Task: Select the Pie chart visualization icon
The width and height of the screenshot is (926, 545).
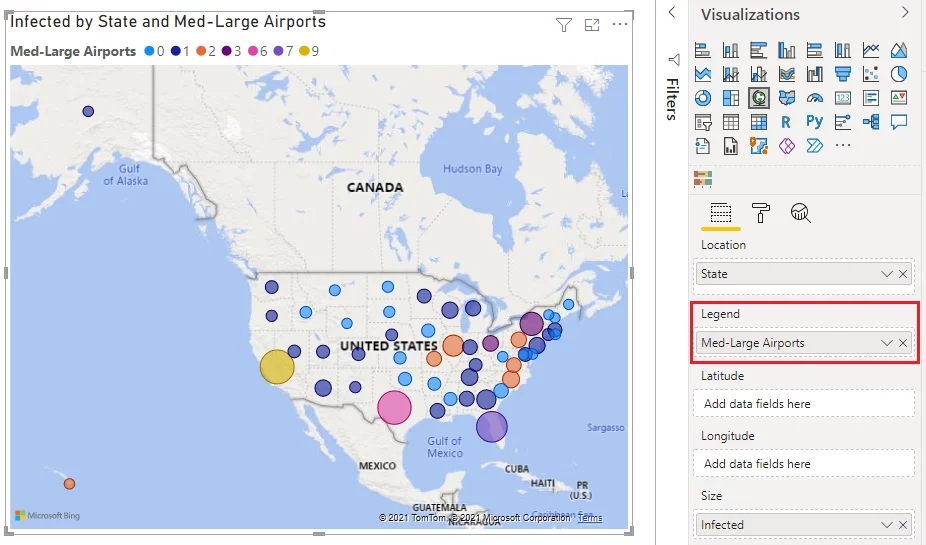Action: [x=898, y=74]
